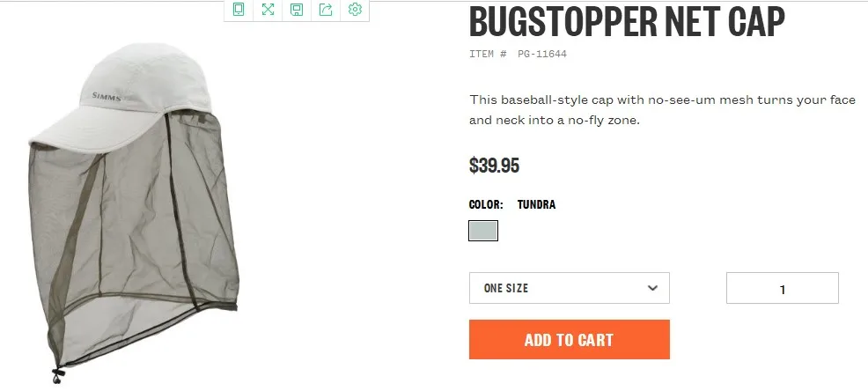The width and height of the screenshot is (868, 391).
Task: Click the product description paragraph
Action: coord(662,109)
